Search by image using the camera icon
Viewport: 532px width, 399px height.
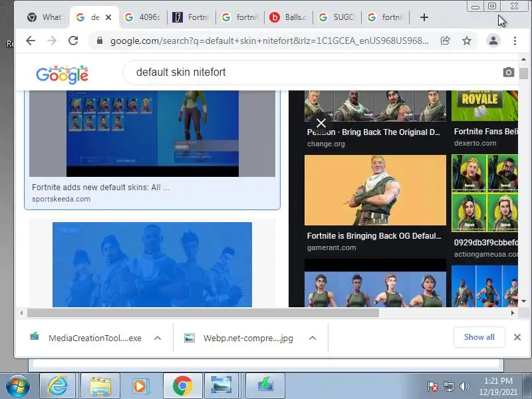[x=508, y=72]
